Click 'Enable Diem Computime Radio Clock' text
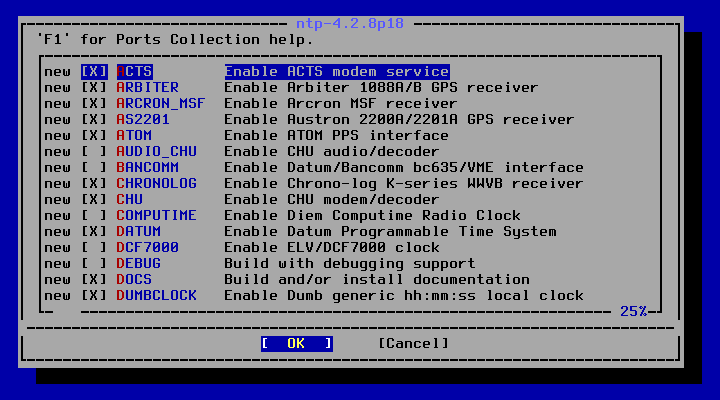Viewport: 720px width, 400px height. [x=372, y=216]
